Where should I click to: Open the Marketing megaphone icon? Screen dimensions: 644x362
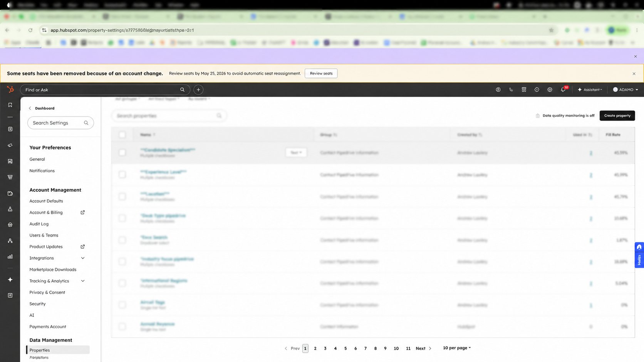(10, 145)
